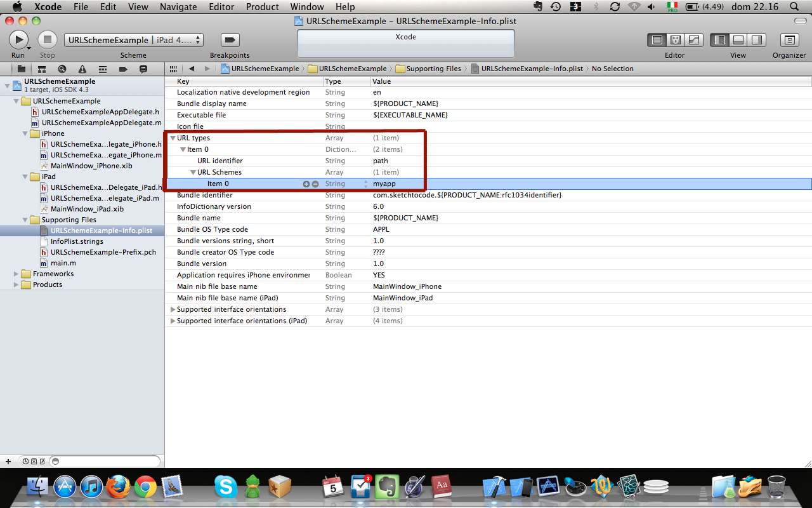Hide the left Navigator pane

(x=720, y=40)
